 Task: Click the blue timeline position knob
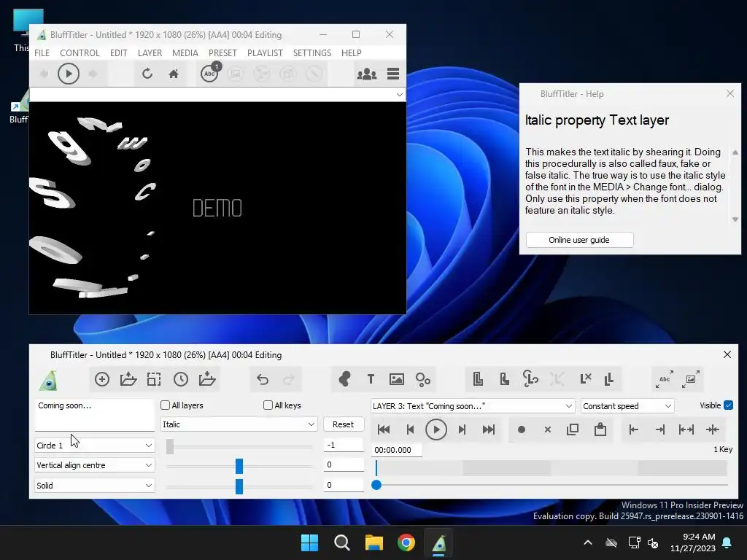coord(376,485)
